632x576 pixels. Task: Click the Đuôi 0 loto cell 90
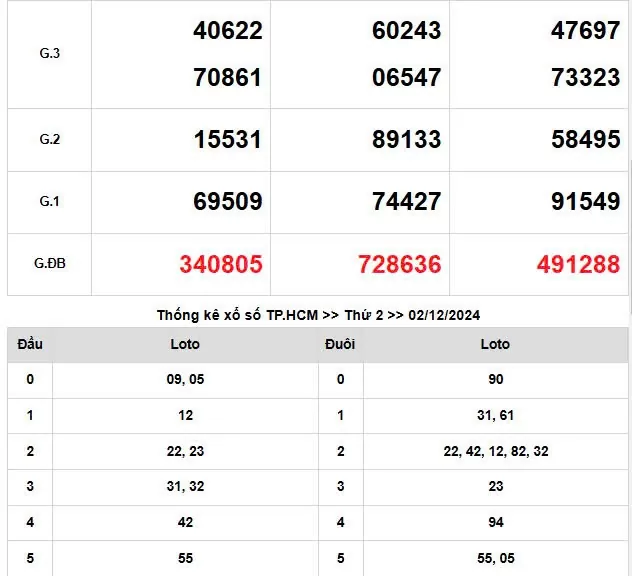point(496,379)
